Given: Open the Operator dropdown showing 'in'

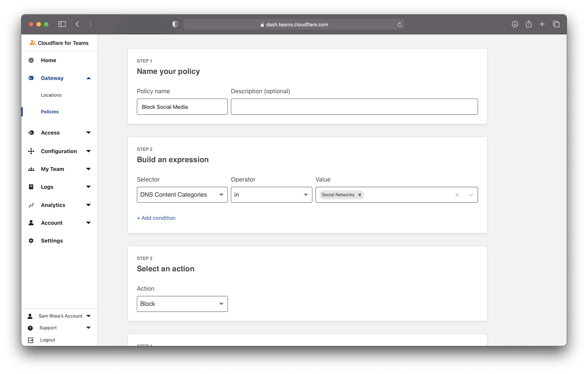Looking at the screenshot, I should [271, 195].
